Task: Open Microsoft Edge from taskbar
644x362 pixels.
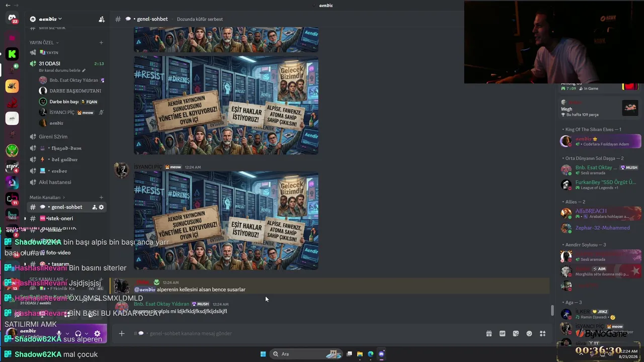Action: tap(371, 354)
